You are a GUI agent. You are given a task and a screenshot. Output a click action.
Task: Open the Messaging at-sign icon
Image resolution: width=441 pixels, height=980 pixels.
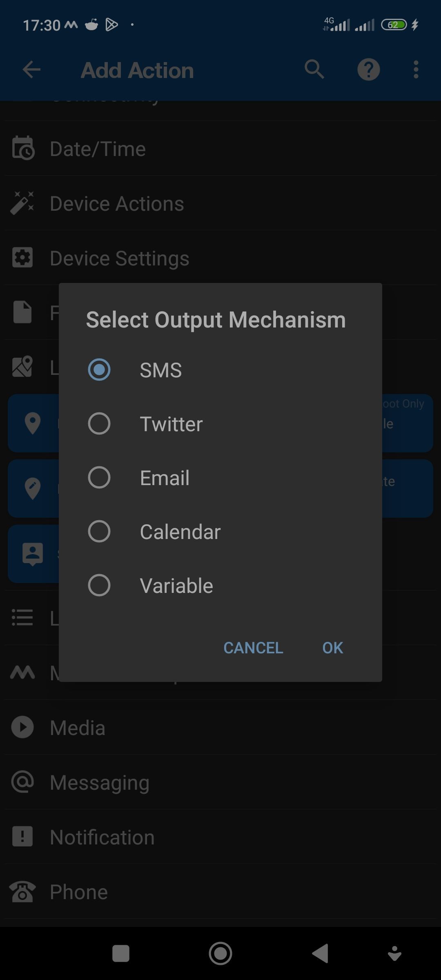pos(22,782)
